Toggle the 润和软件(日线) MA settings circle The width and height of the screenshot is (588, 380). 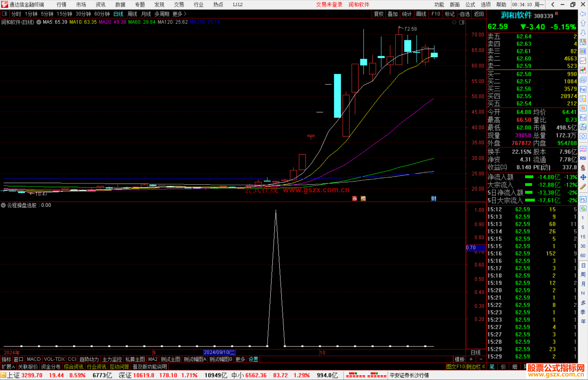[x=39, y=22]
